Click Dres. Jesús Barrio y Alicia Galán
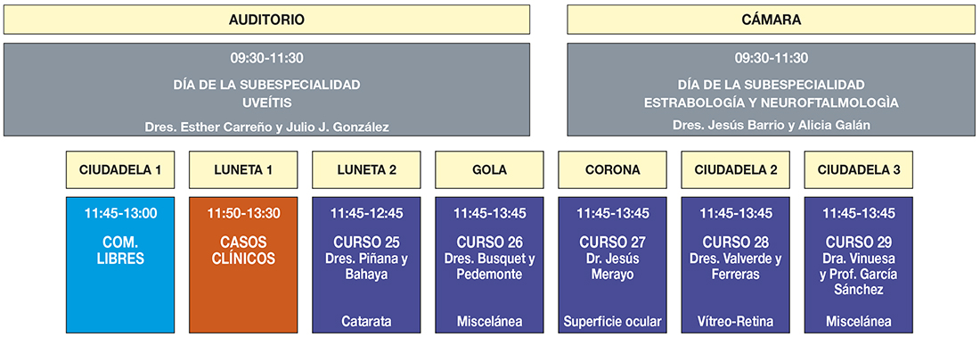 772,125
